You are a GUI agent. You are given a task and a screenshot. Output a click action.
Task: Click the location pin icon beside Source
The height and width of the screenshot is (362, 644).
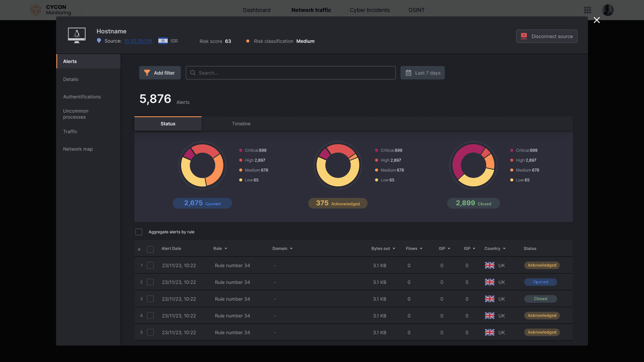point(99,41)
